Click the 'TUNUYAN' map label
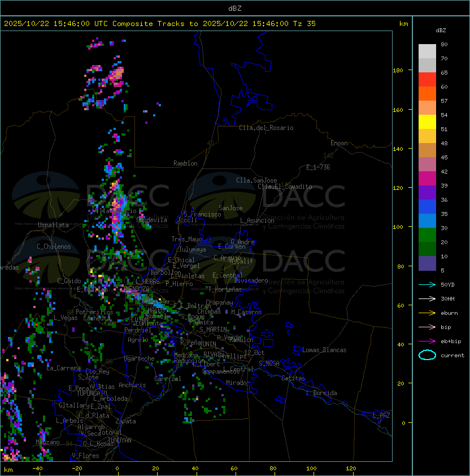470x476 pixels. [120, 440]
